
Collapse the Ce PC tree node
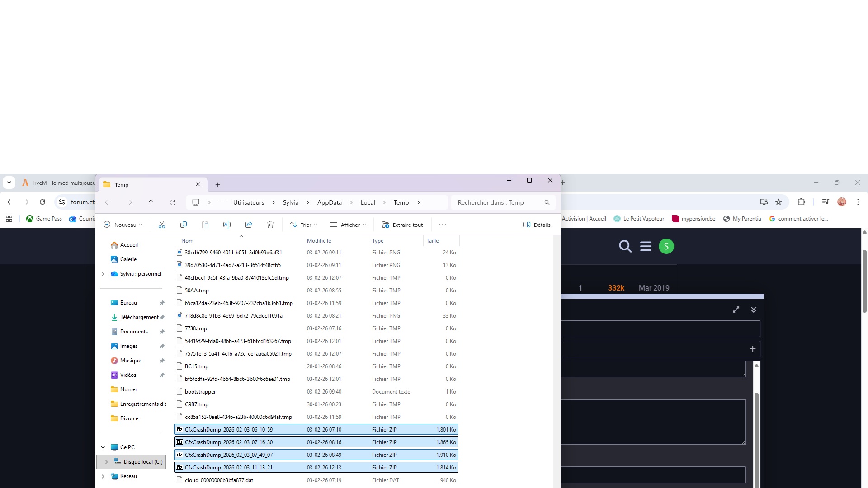[103, 447]
